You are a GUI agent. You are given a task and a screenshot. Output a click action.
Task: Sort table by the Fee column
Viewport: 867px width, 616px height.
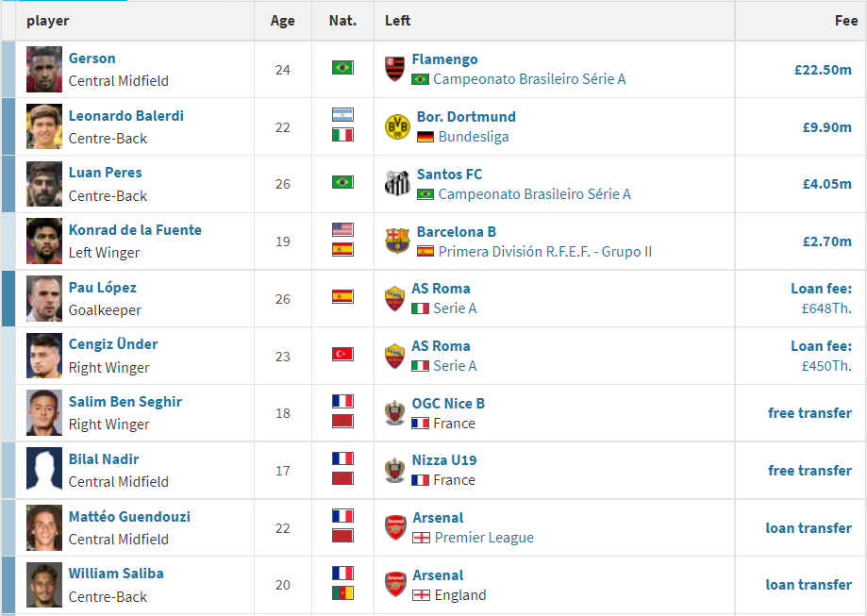[845, 21]
